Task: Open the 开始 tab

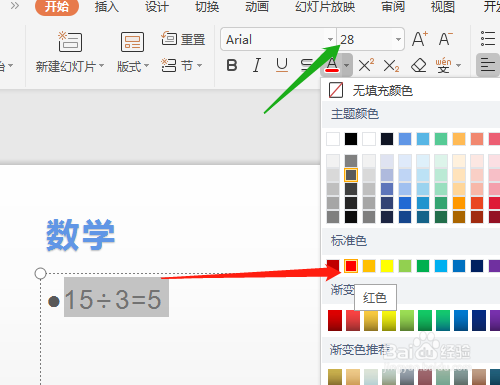Action: coord(57,7)
